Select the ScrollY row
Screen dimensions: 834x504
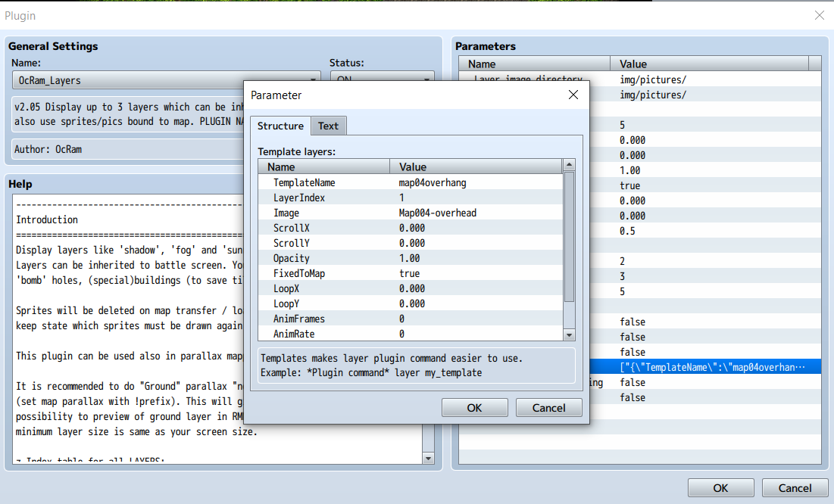(410, 243)
